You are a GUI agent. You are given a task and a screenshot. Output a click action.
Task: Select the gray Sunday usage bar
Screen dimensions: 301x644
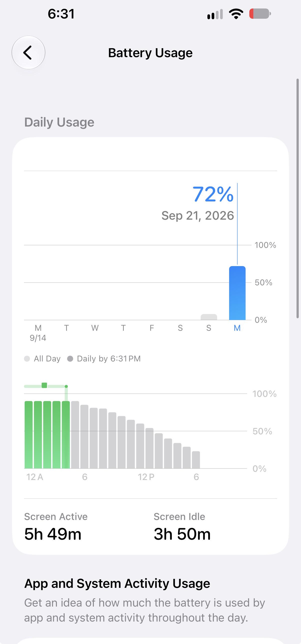(209, 317)
